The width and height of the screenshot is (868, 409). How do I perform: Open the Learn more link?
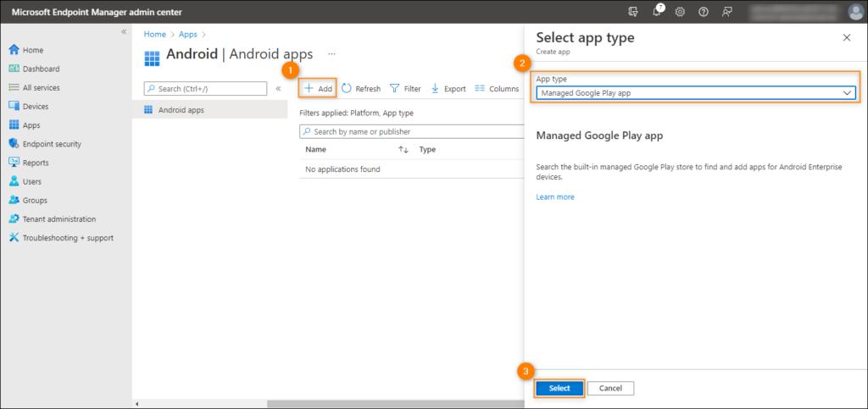[x=555, y=196]
